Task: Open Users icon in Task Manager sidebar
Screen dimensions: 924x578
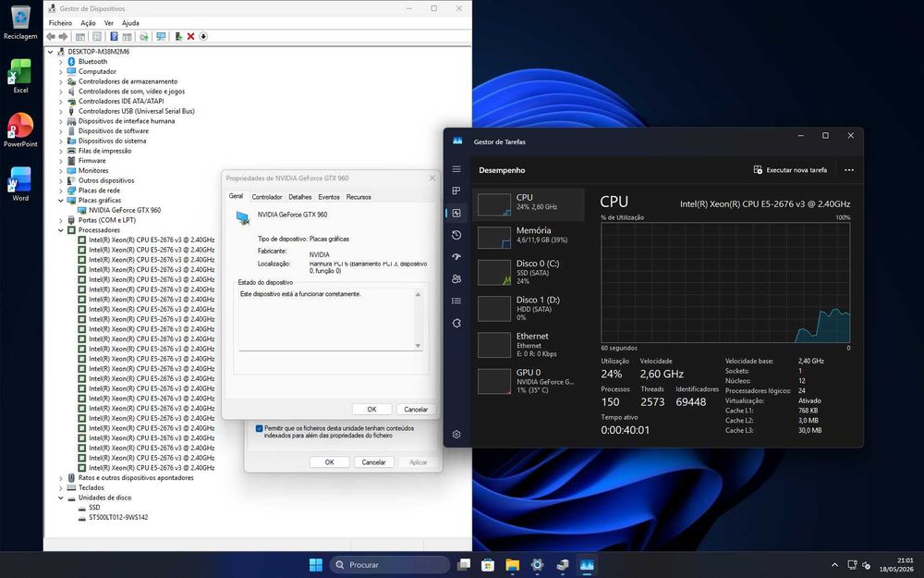Action: 456,279
